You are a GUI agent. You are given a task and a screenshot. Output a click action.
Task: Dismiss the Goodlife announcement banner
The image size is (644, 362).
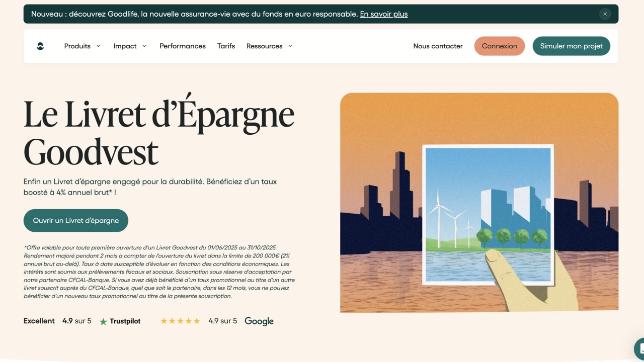pyautogui.click(x=605, y=14)
